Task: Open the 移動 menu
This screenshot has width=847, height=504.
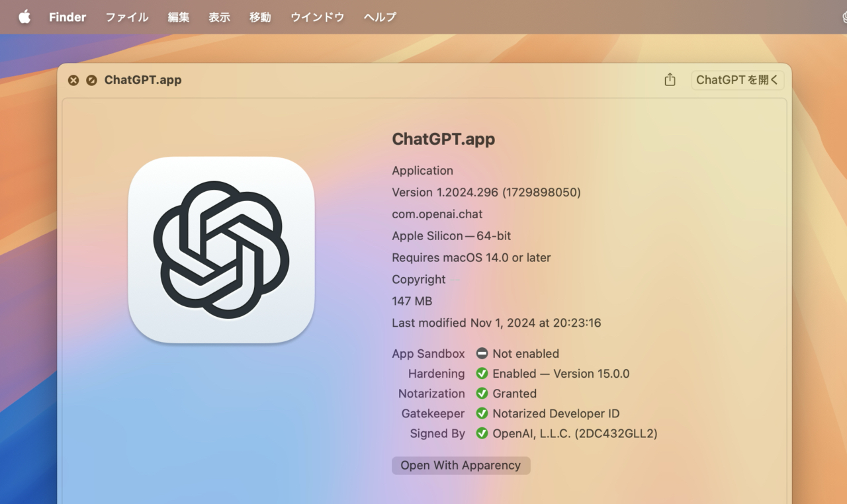Action: 260,17
